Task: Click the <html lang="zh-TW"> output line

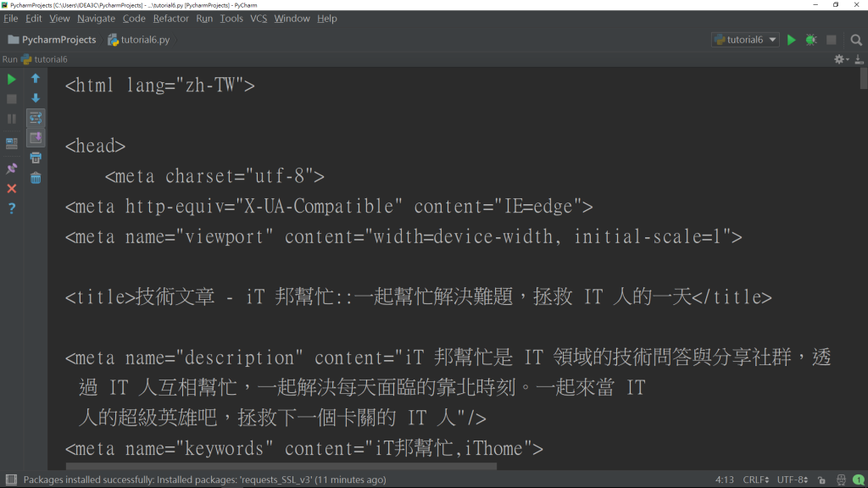Action: pos(160,86)
